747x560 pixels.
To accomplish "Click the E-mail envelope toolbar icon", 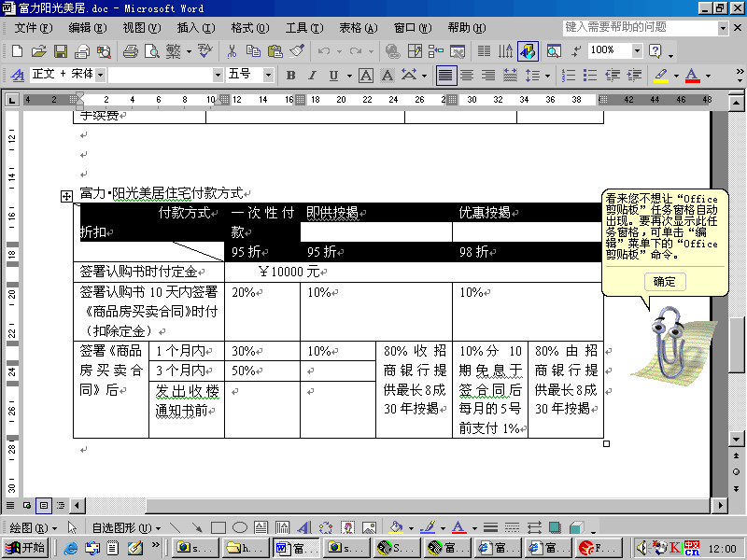I will (82, 51).
